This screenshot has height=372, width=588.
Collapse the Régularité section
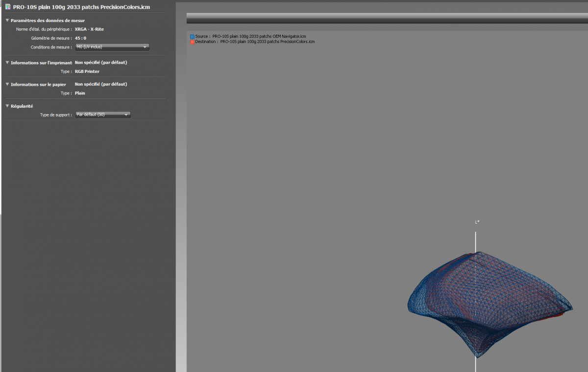coord(7,106)
